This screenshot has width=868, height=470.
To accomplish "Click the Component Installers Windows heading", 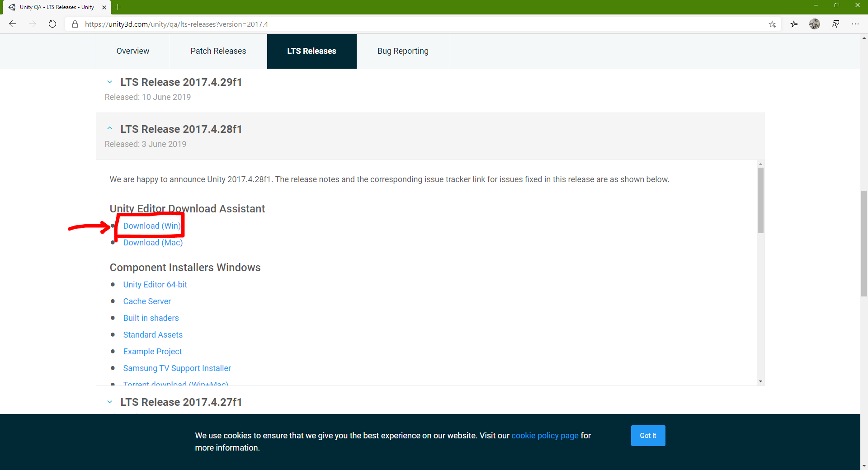I will coord(185,267).
